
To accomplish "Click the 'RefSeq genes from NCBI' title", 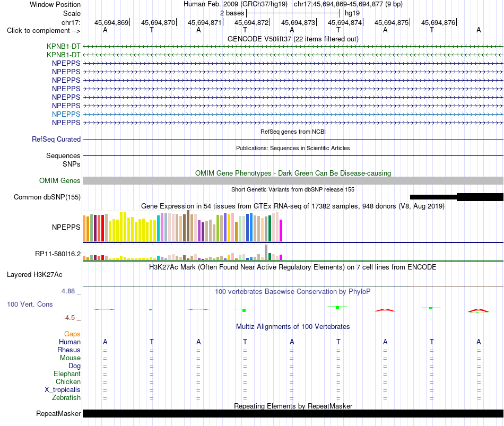I will (x=293, y=132).
